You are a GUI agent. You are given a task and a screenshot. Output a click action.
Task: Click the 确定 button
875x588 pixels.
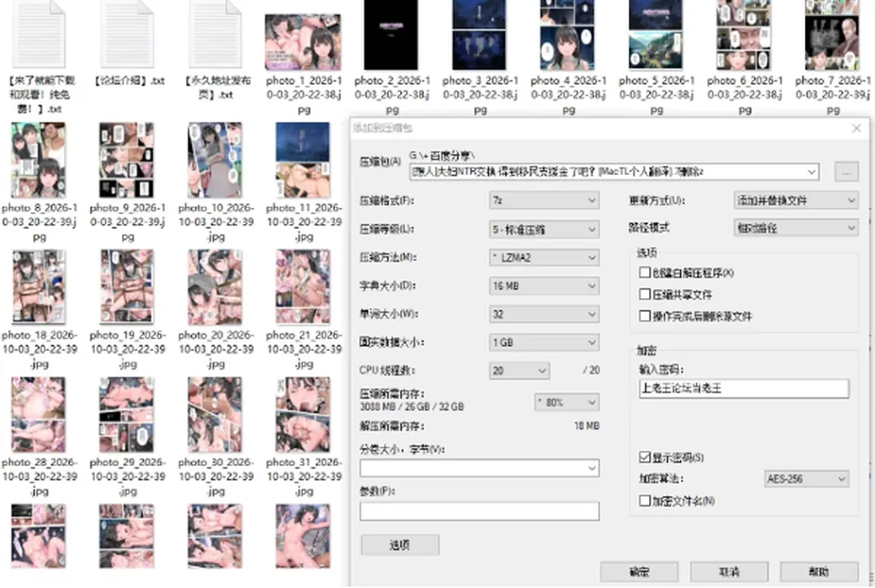639,572
